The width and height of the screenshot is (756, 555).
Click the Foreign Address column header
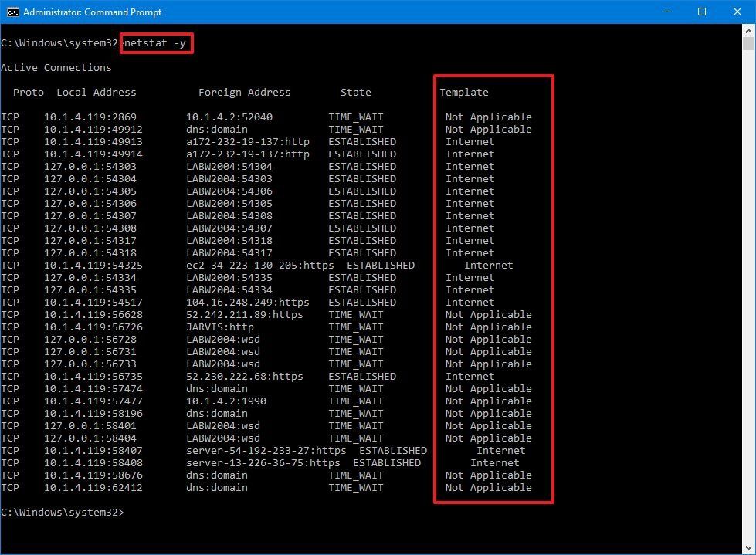tap(244, 92)
